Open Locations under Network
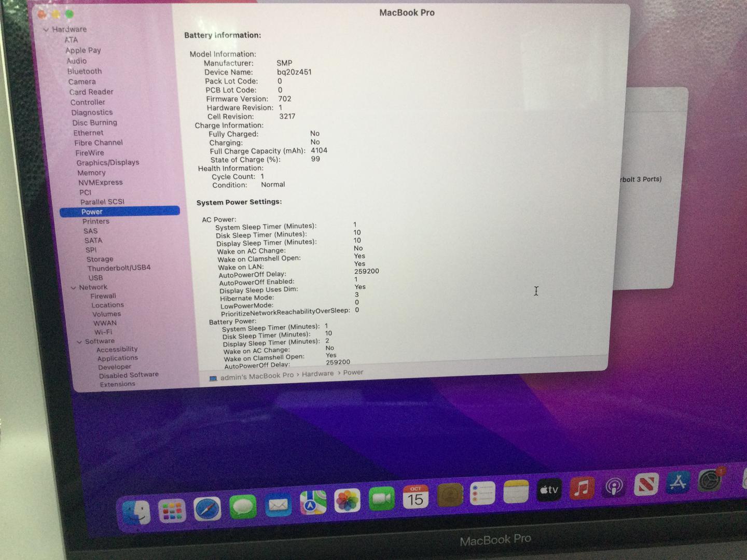Viewport: 747px width, 560px height. pos(107,305)
